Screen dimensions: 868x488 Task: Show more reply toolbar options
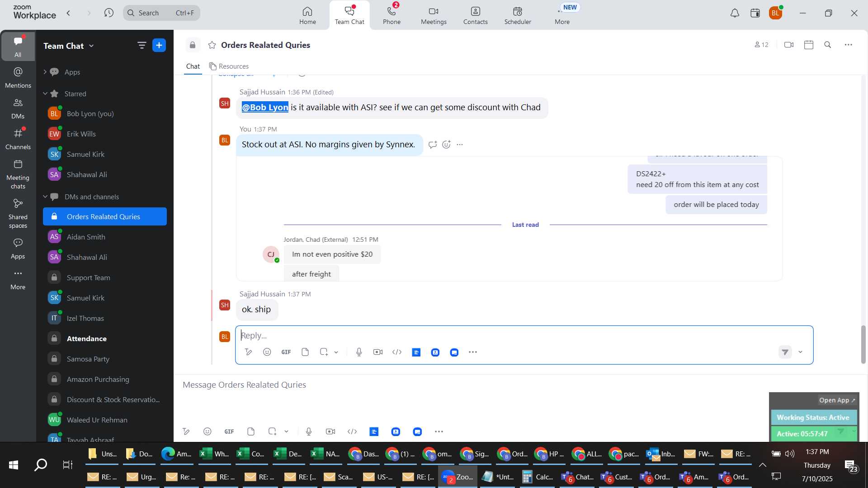[473, 352]
